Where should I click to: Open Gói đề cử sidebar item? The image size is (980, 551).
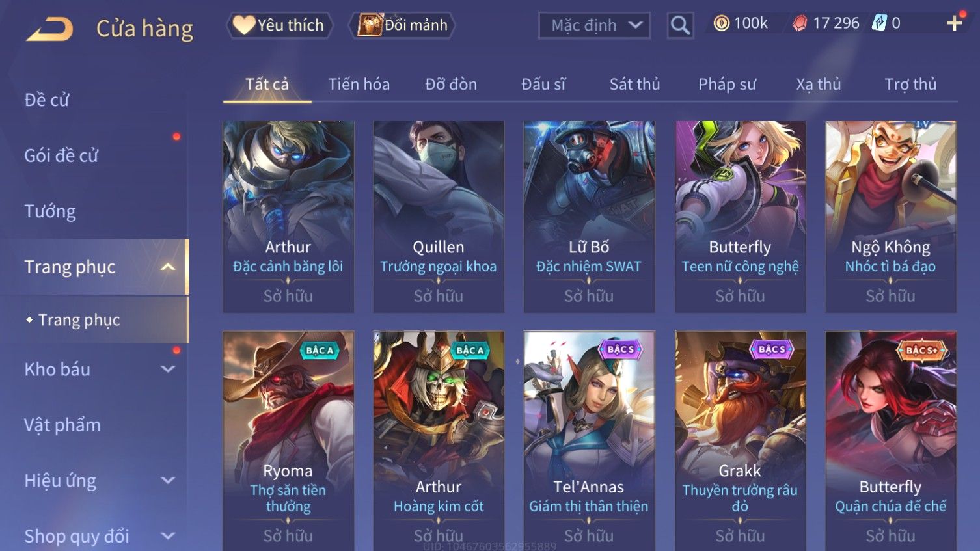[61, 155]
